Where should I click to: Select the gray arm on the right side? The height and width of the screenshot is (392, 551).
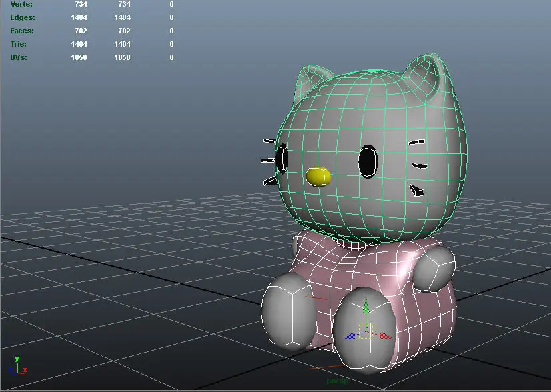(x=434, y=269)
